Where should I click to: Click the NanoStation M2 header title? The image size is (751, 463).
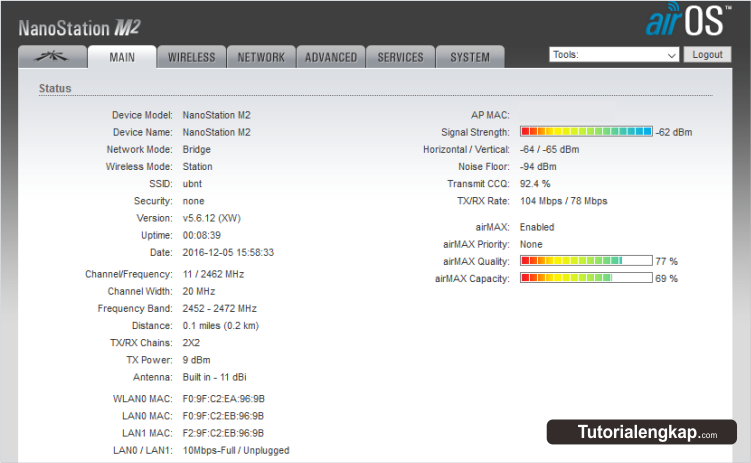(x=79, y=28)
